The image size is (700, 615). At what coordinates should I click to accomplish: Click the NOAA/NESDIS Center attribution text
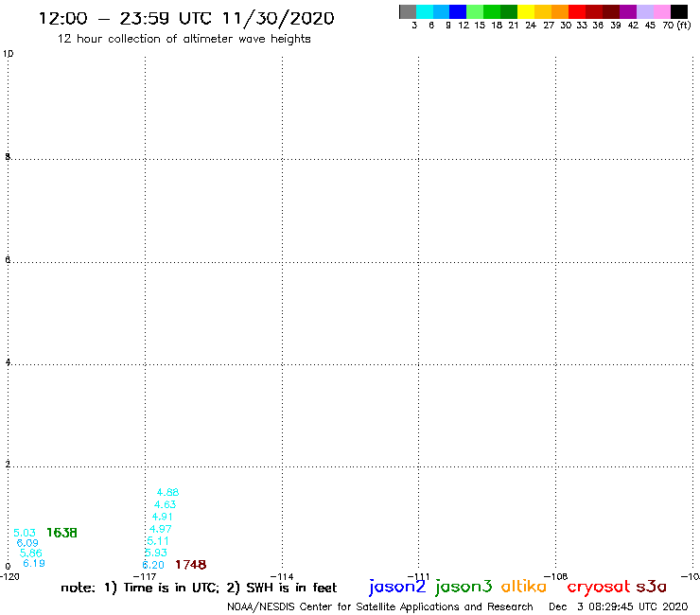click(380, 607)
